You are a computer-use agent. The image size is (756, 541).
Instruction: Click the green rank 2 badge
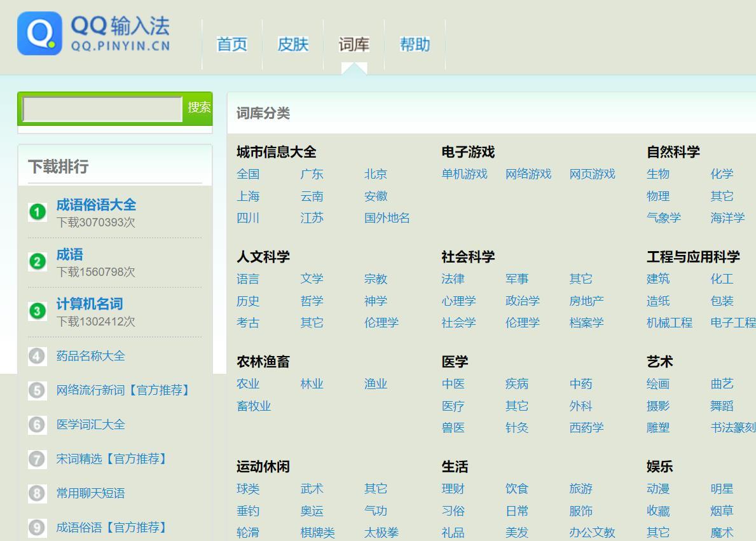coord(37,261)
